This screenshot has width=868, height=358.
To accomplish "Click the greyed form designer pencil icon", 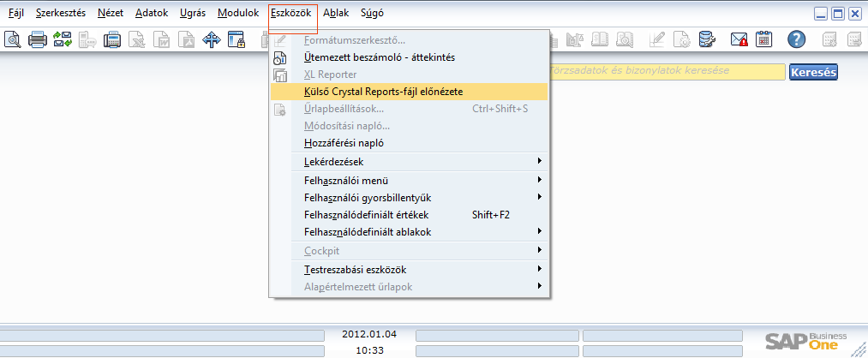I will [x=656, y=39].
